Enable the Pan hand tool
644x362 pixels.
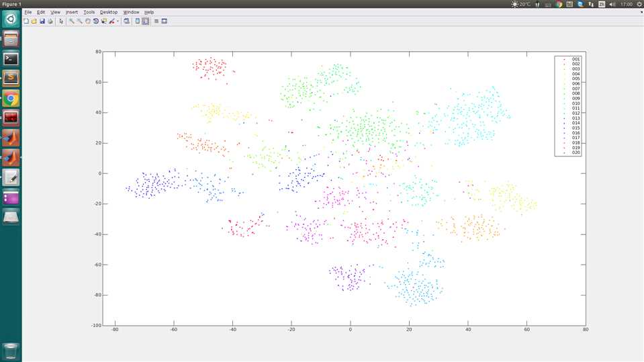coord(87,21)
